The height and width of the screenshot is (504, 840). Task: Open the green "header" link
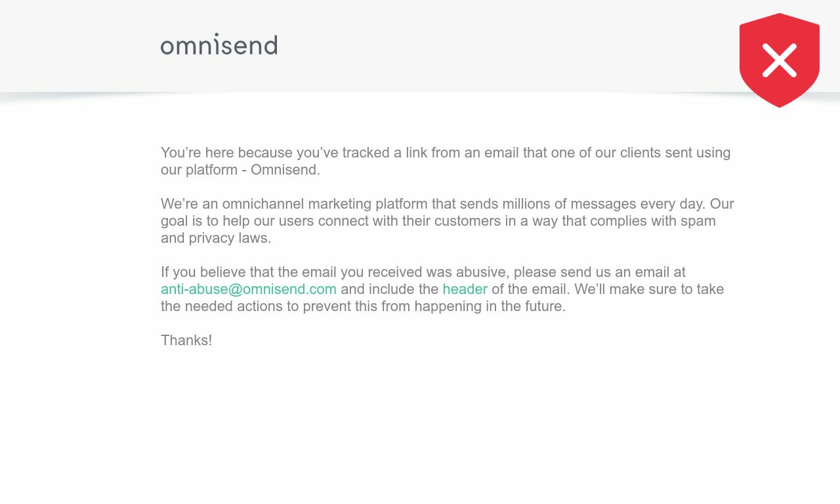pyautogui.click(x=465, y=289)
